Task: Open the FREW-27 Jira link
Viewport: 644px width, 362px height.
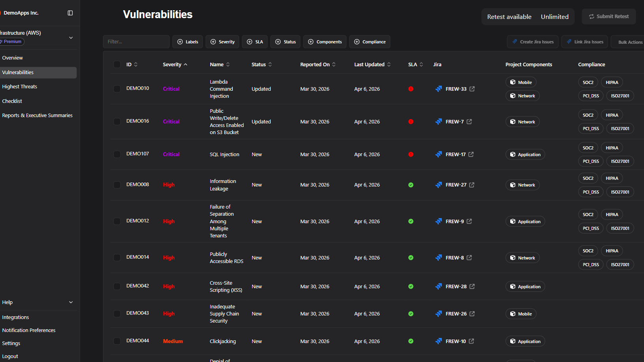Action: pos(456,185)
